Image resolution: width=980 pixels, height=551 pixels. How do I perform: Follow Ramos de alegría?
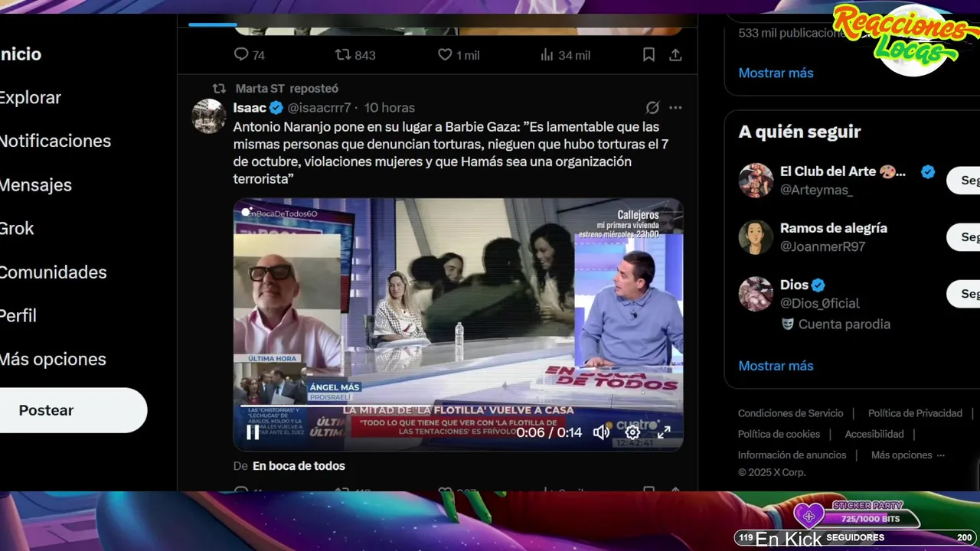point(964,237)
